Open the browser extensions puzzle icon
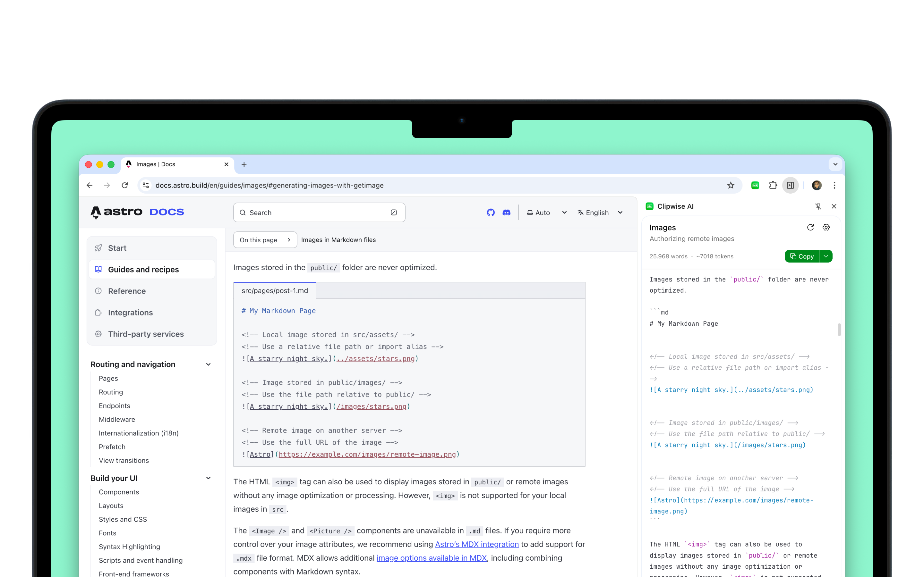The image size is (924, 577). click(x=773, y=185)
